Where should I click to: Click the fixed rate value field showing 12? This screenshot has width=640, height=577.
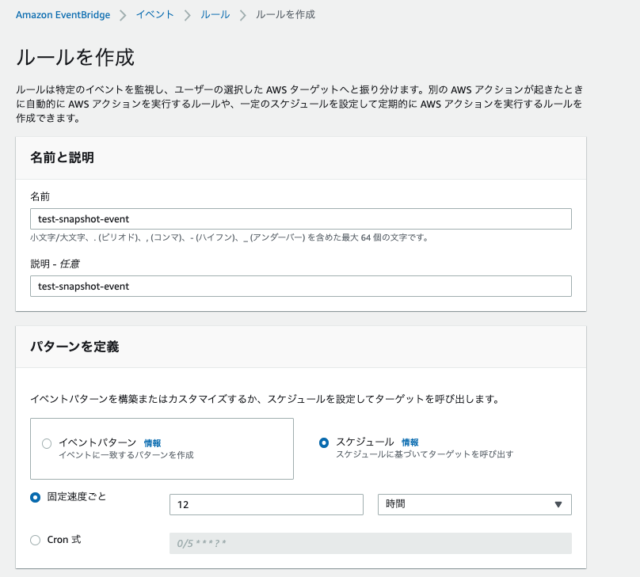tap(266, 505)
